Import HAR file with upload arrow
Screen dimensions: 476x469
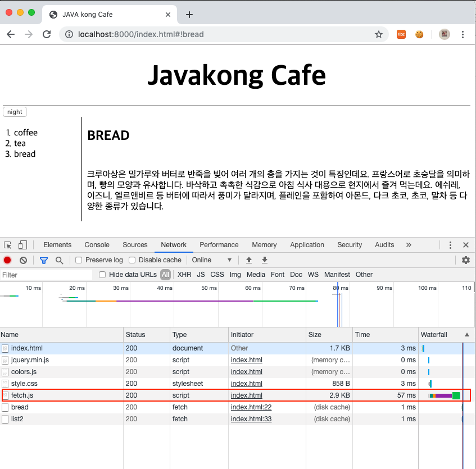click(249, 260)
